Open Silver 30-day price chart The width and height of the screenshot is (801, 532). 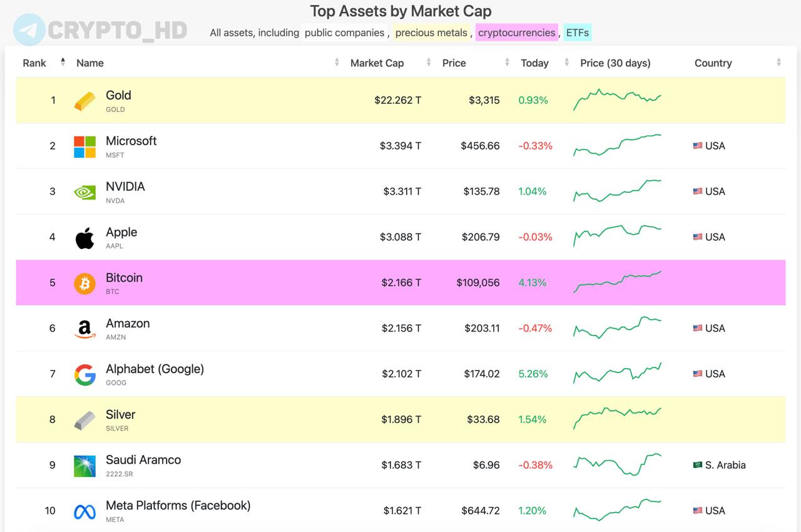click(617, 419)
